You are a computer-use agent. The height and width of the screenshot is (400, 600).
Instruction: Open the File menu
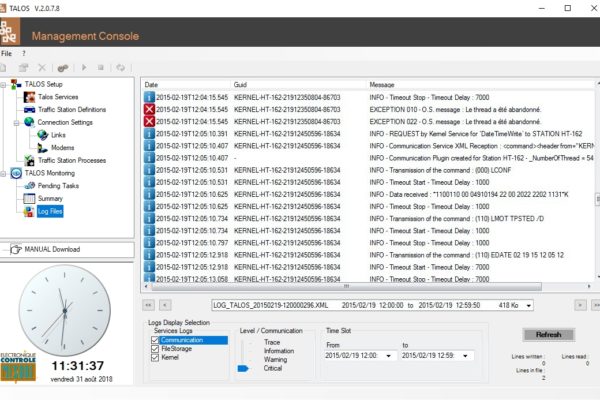click(7, 54)
